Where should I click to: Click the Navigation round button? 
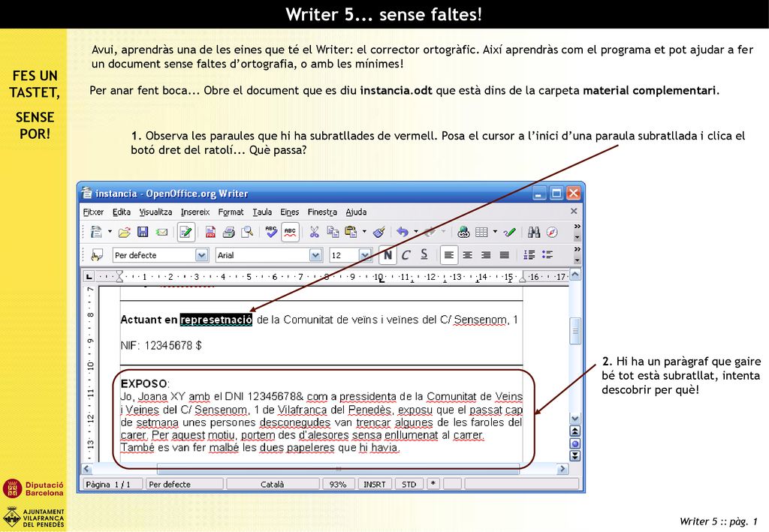[x=575, y=443]
